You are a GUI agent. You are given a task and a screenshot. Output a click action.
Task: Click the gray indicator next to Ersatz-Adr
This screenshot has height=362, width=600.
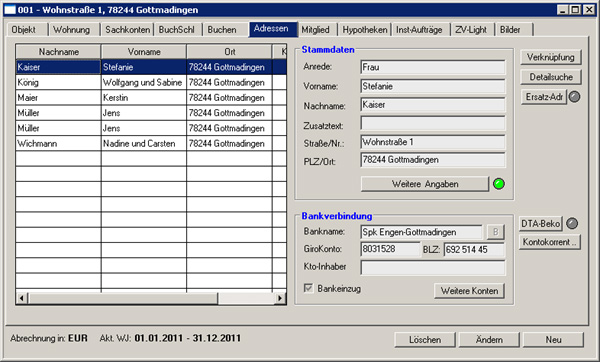click(574, 97)
